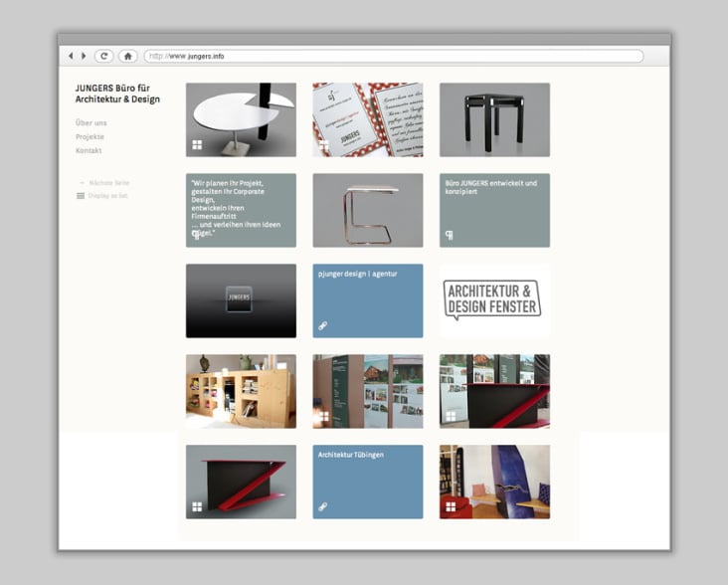Click paragraph icon on 'Büro JUNGERS entwickelt' tile
The width and height of the screenshot is (728, 585).
tap(449, 235)
